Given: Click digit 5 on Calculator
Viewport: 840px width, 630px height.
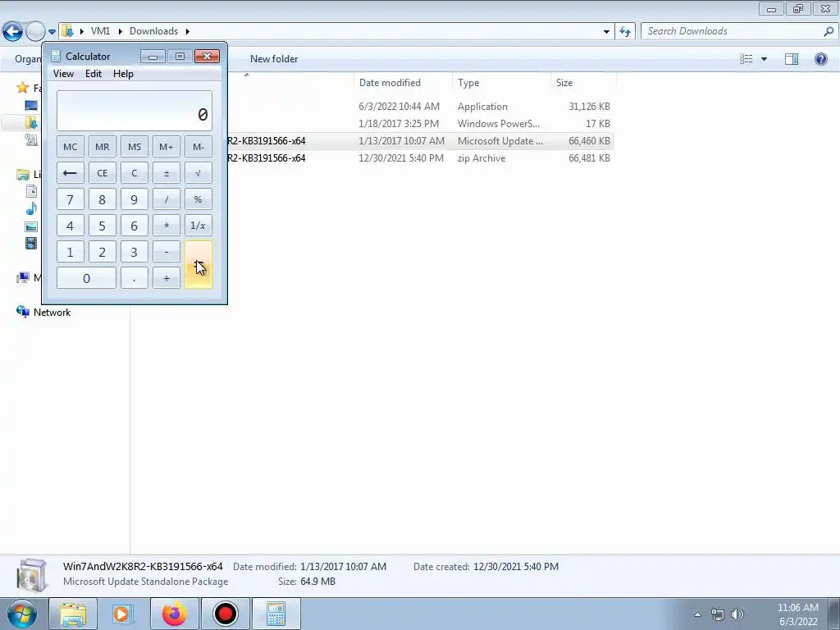Looking at the screenshot, I should click(x=103, y=226).
